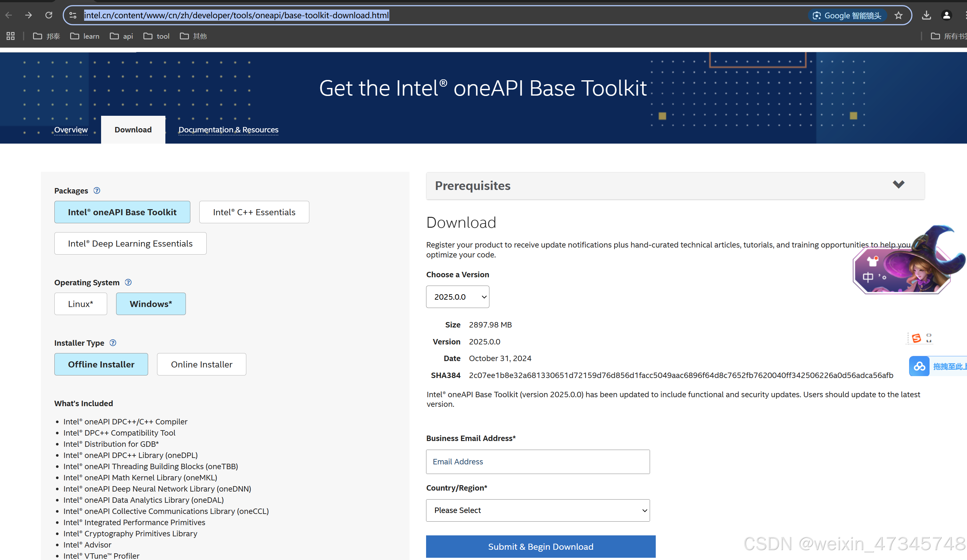Open Google Lens search in address bar
The height and width of the screenshot is (560, 967).
pyautogui.click(x=847, y=15)
